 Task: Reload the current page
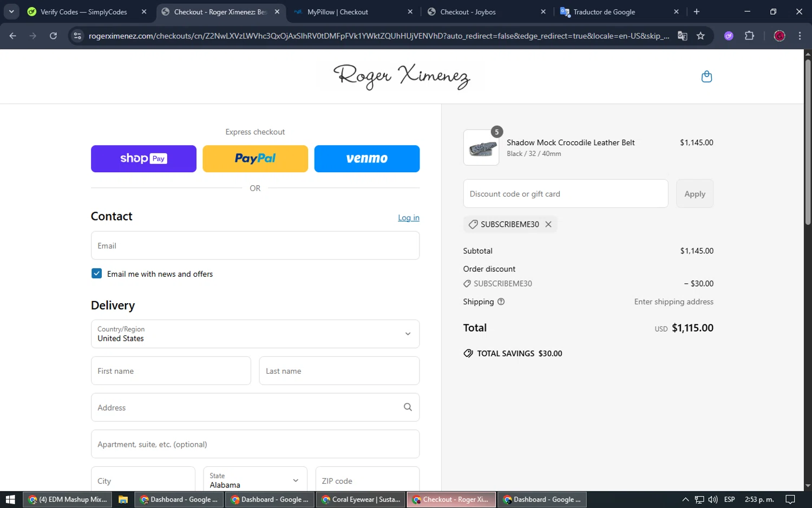tap(53, 36)
